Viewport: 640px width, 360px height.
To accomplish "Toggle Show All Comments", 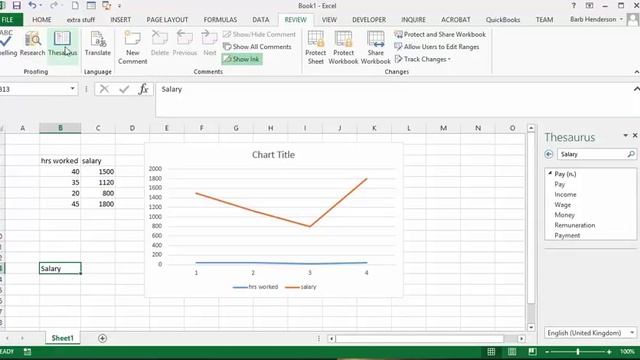I will [257, 47].
